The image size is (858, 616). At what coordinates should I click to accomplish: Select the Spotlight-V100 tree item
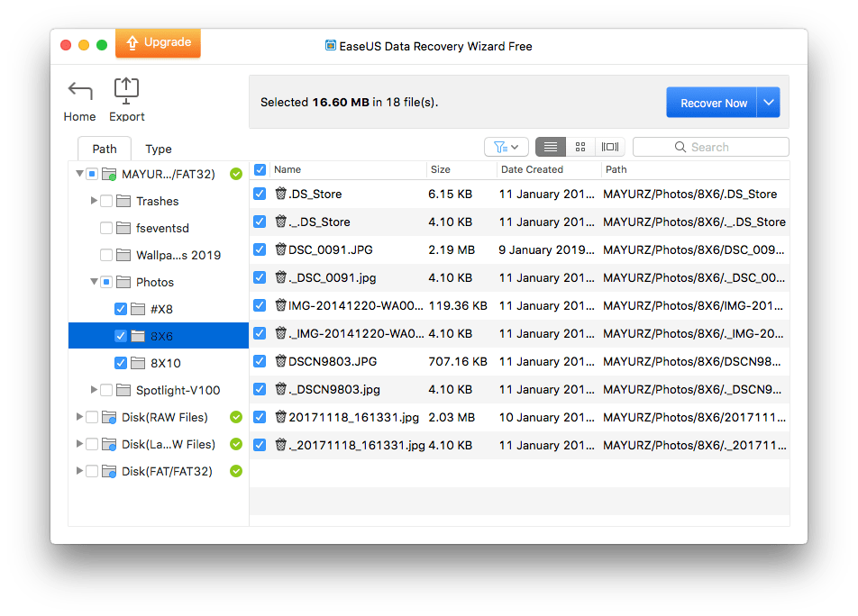178,390
